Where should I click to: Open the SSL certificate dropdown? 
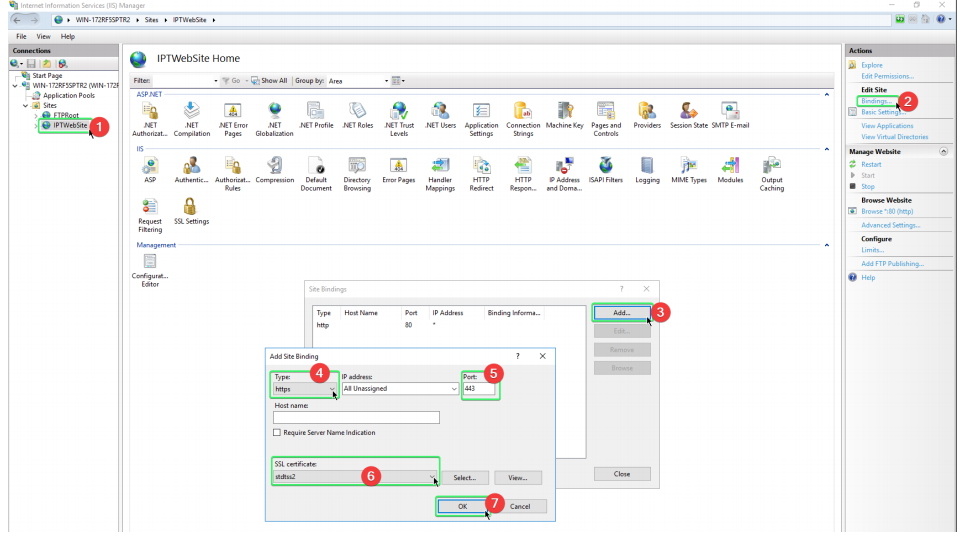[x=355, y=477]
